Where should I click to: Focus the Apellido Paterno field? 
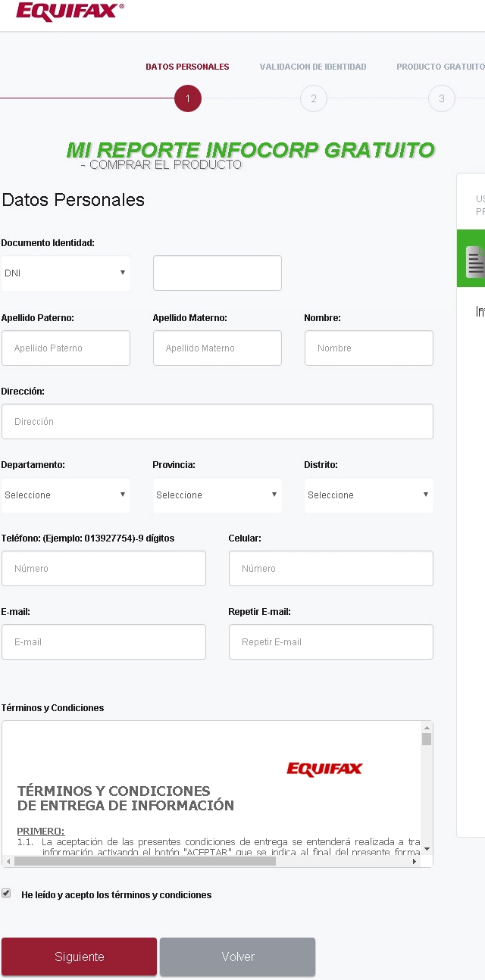[66, 348]
